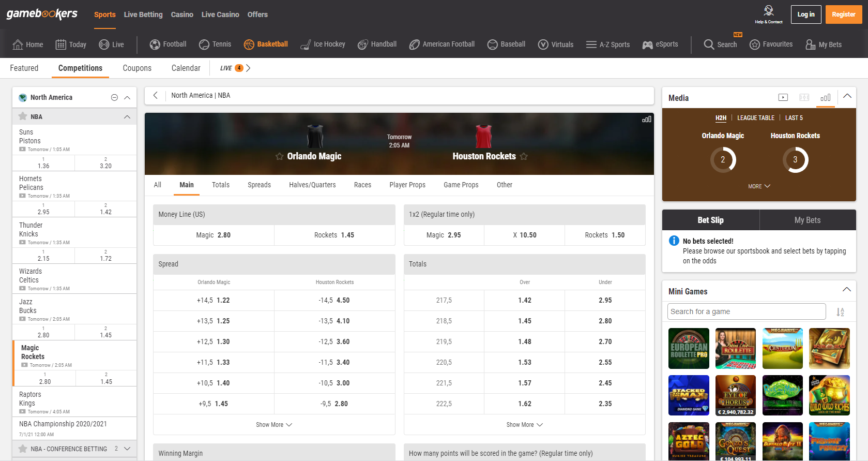The width and height of the screenshot is (868, 461).
Task: Open the Favourites star icon
Action: 755,44
